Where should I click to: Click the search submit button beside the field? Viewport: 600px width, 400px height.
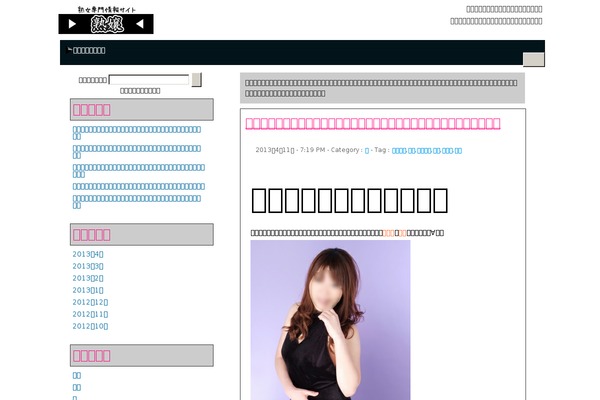pos(196,80)
